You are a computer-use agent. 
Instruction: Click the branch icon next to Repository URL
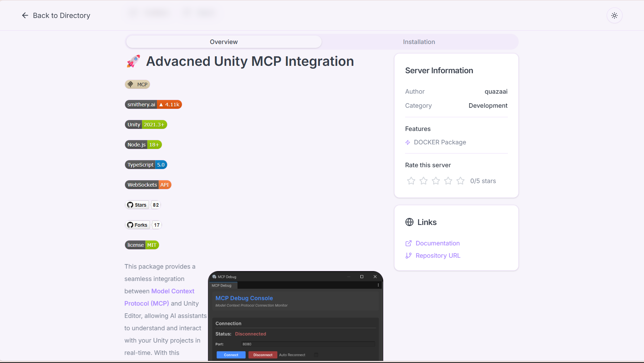408,255
